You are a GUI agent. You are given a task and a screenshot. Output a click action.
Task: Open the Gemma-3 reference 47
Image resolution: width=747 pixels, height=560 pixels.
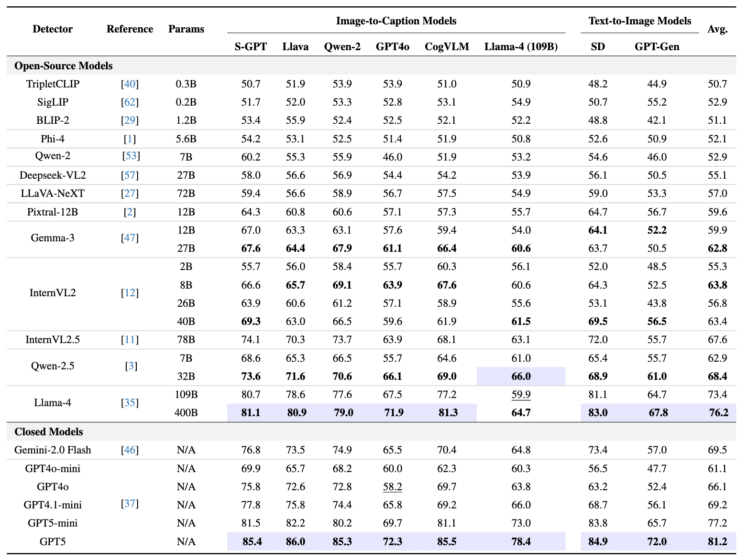pos(130,238)
